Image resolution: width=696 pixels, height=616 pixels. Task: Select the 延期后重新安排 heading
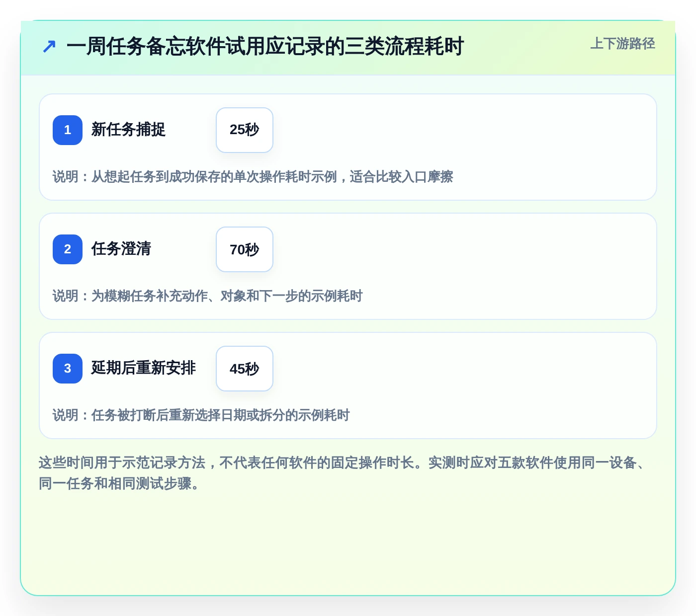[143, 368]
